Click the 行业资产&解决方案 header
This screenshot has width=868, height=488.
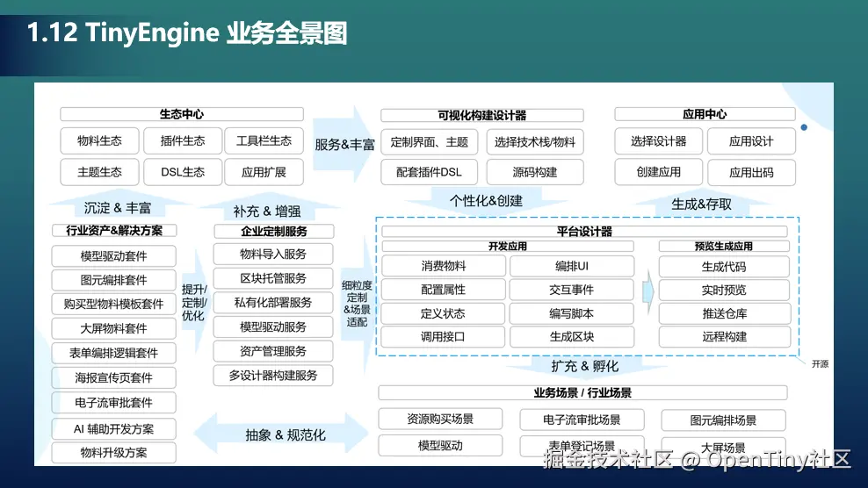[x=114, y=231]
